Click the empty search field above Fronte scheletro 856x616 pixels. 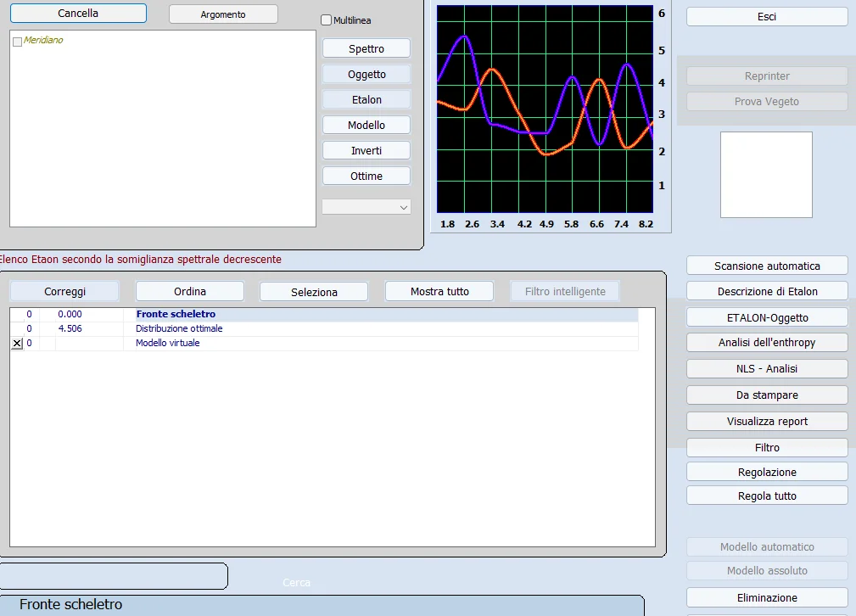pos(114,576)
